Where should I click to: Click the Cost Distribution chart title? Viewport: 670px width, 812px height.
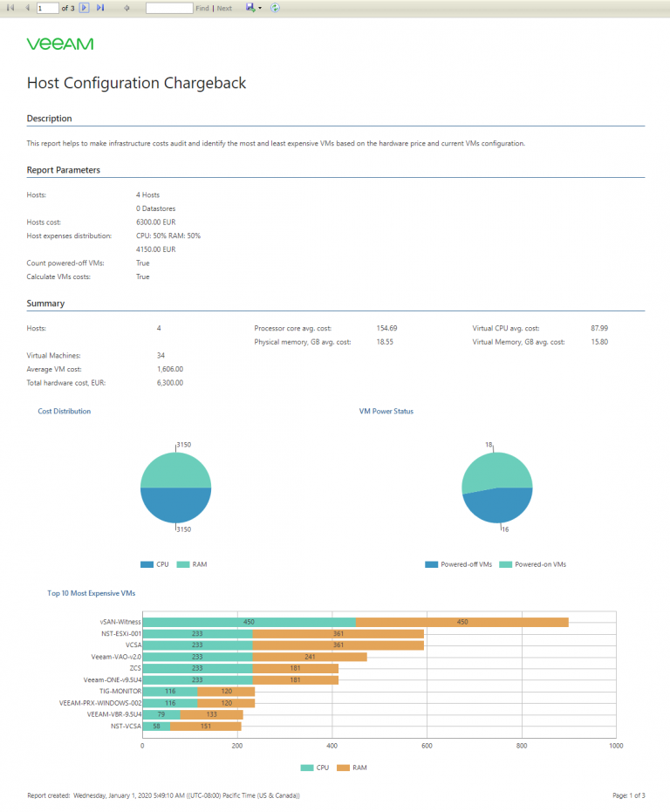point(65,411)
